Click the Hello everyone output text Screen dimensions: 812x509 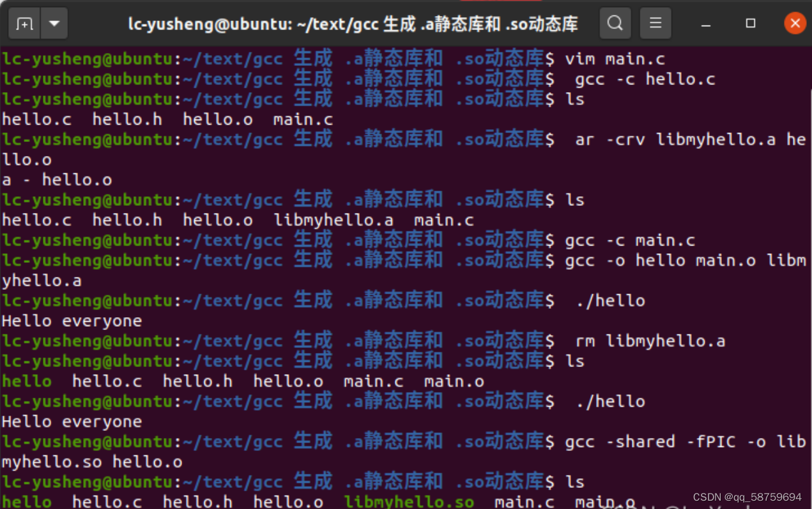[x=71, y=320]
